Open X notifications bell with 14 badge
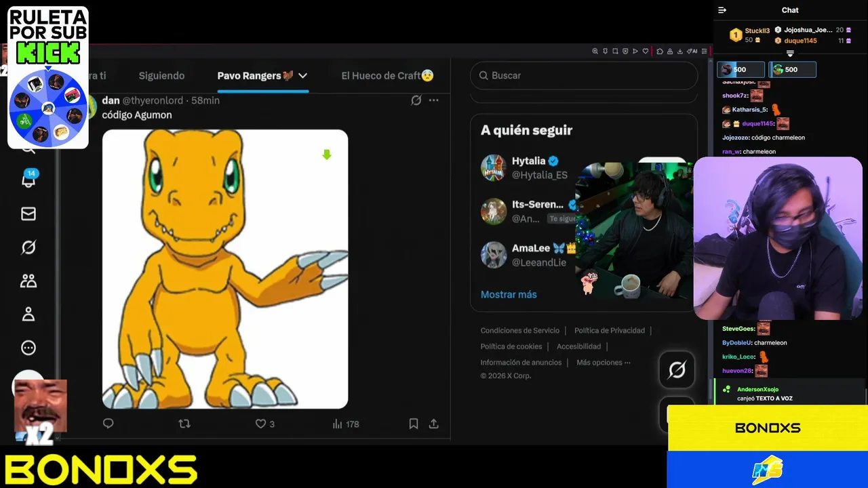 tap(28, 179)
